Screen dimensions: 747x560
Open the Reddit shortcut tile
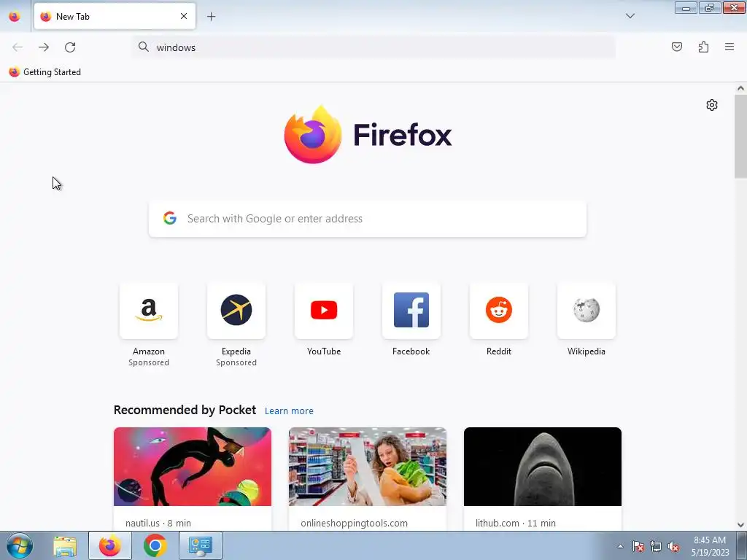499,311
